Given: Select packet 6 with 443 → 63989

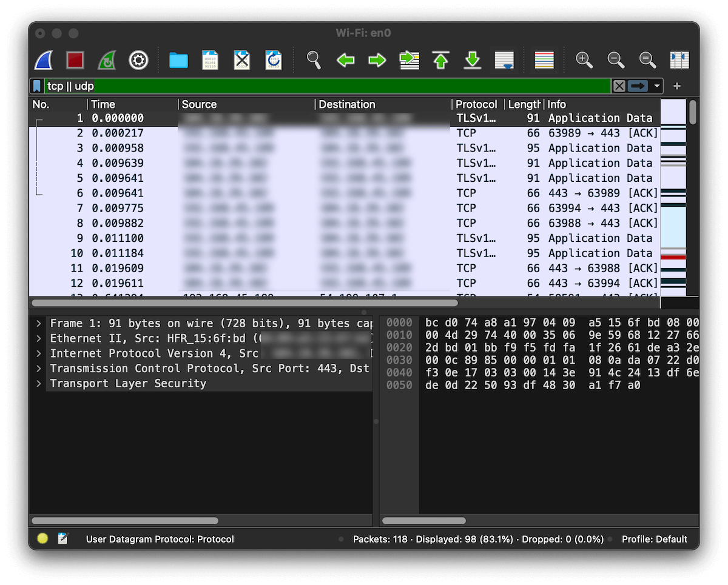Looking at the screenshot, I should point(345,193).
